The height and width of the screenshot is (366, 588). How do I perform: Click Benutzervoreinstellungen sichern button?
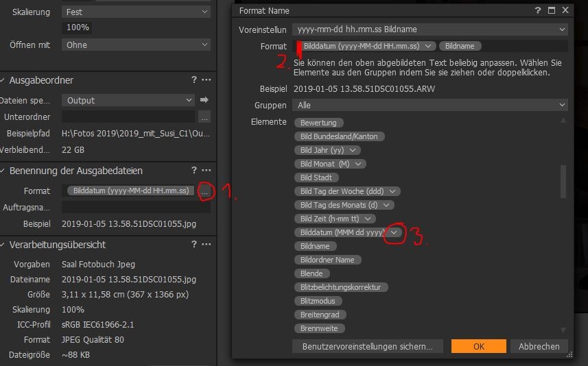(x=367, y=346)
